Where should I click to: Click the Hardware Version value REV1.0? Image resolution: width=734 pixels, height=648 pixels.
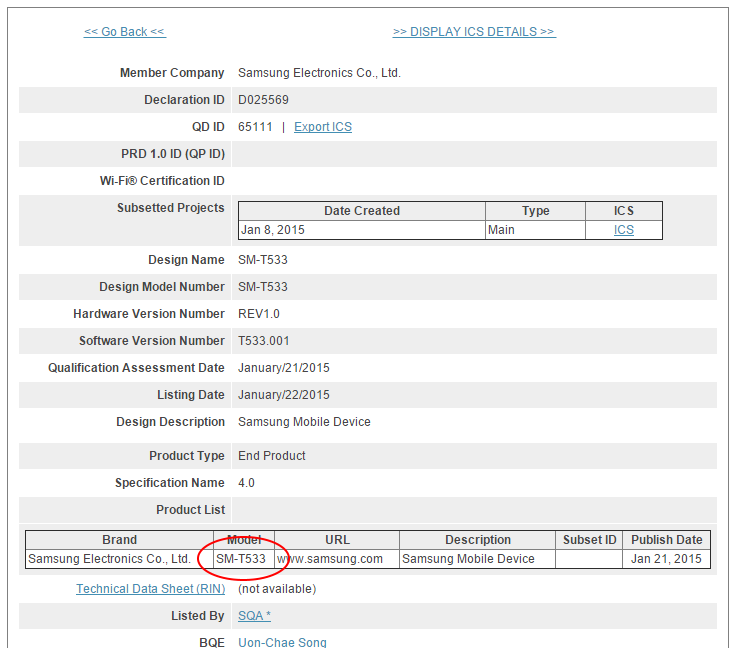(259, 314)
